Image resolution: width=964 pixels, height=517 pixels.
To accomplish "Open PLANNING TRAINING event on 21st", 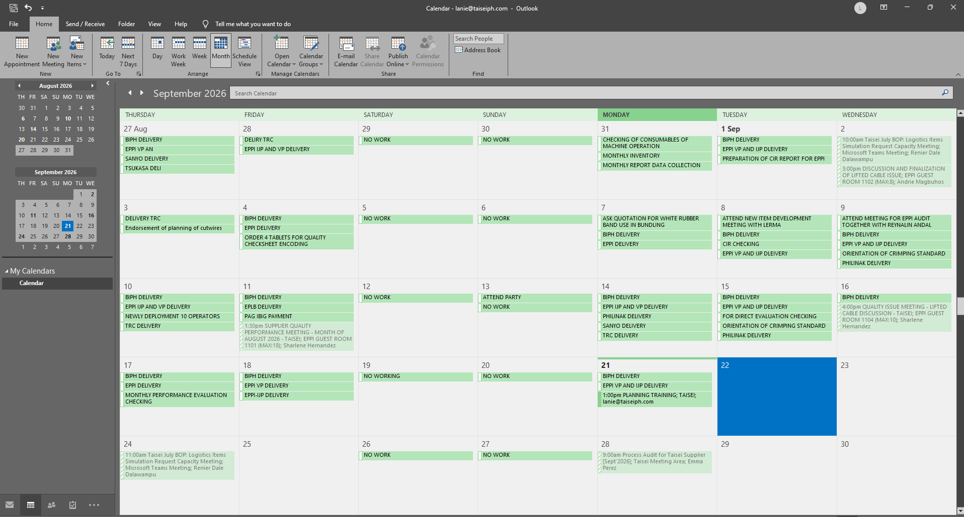I will click(x=655, y=398).
